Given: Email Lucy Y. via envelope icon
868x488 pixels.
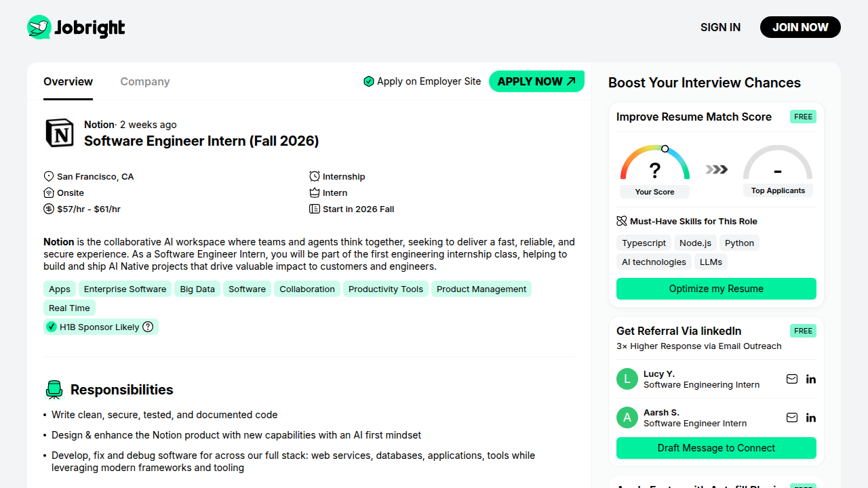Looking at the screenshot, I should 792,379.
